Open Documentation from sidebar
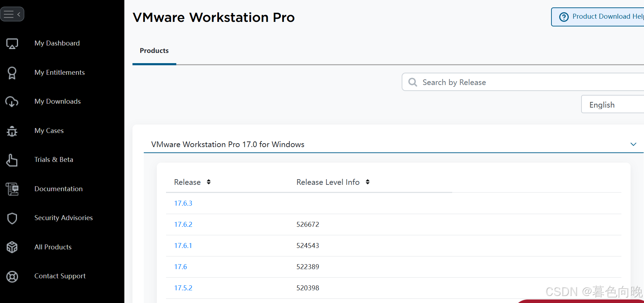 (x=59, y=189)
